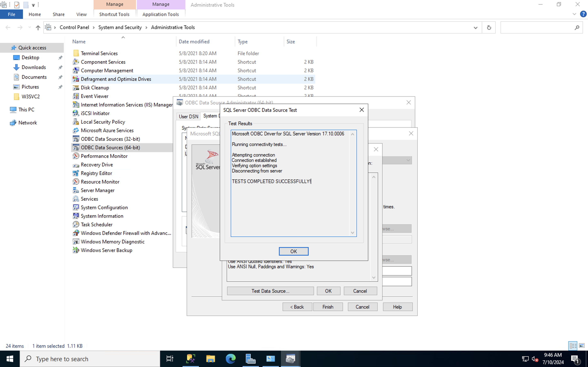Open Task Scheduler
Screen dimensions: 588x367
tap(96, 224)
